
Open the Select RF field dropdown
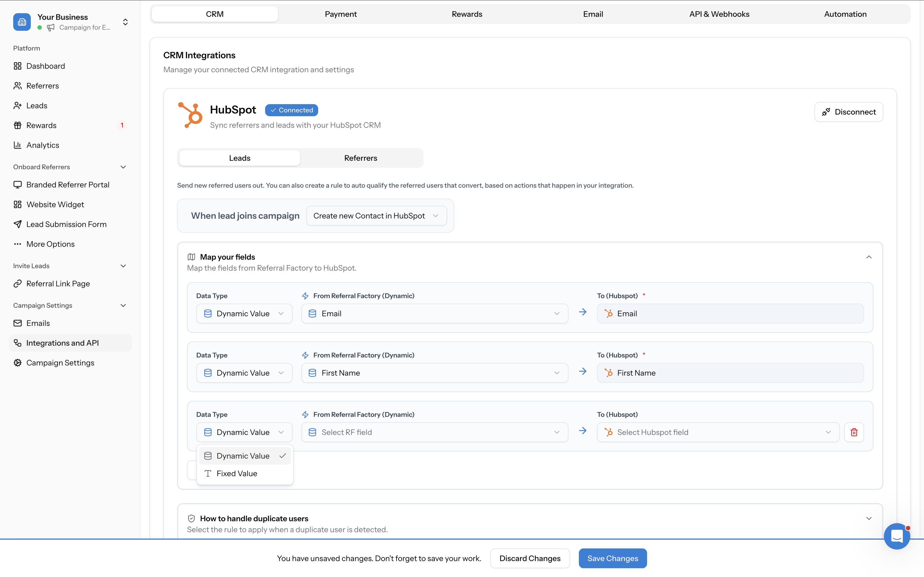(x=434, y=432)
